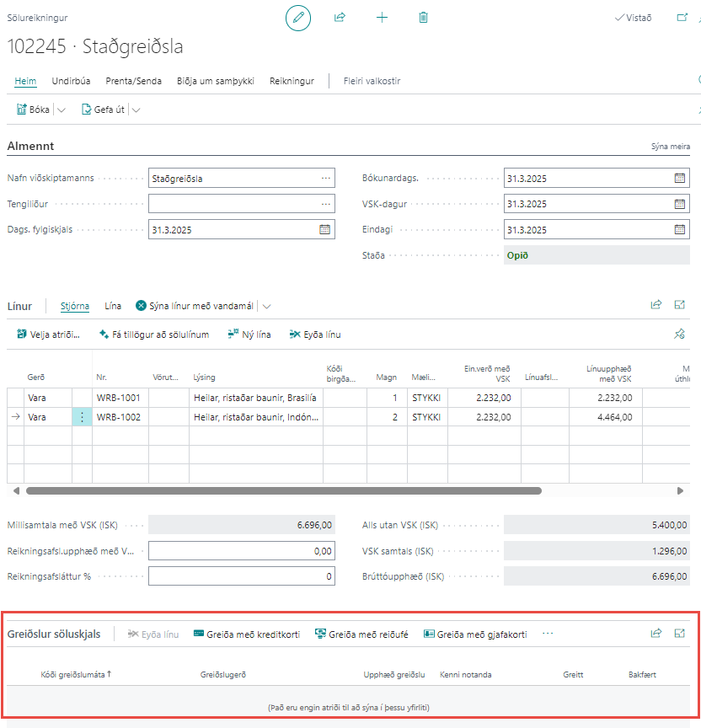701x728 pixels.
Task: Click Sýna meira link in Almennt
Action: pyautogui.click(x=670, y=146)
